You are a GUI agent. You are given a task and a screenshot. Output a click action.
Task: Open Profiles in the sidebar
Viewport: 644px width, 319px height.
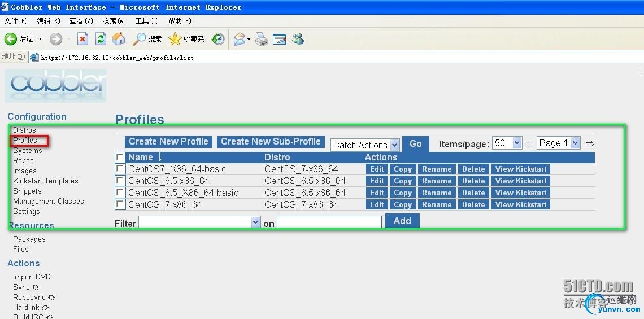[x=25, y=141]
